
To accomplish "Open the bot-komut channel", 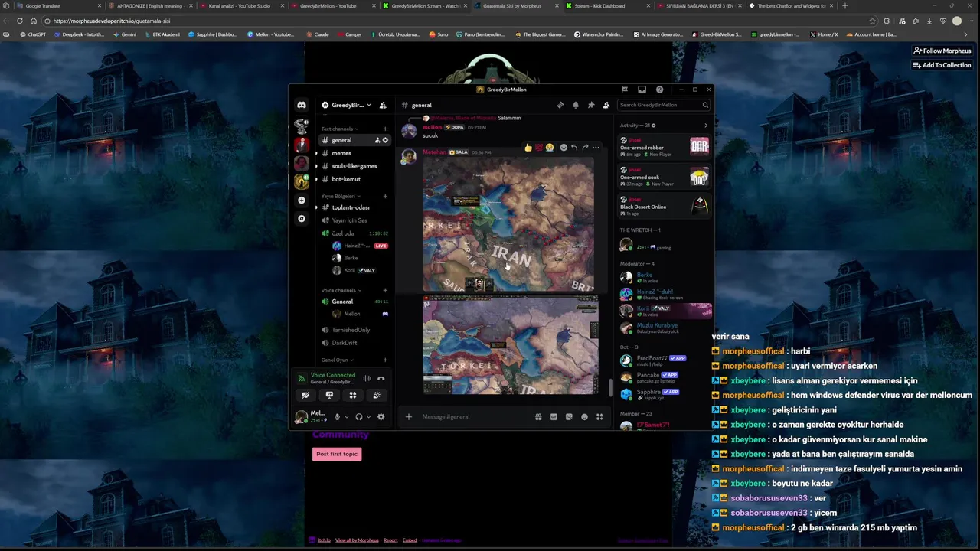I will [354, 179].
